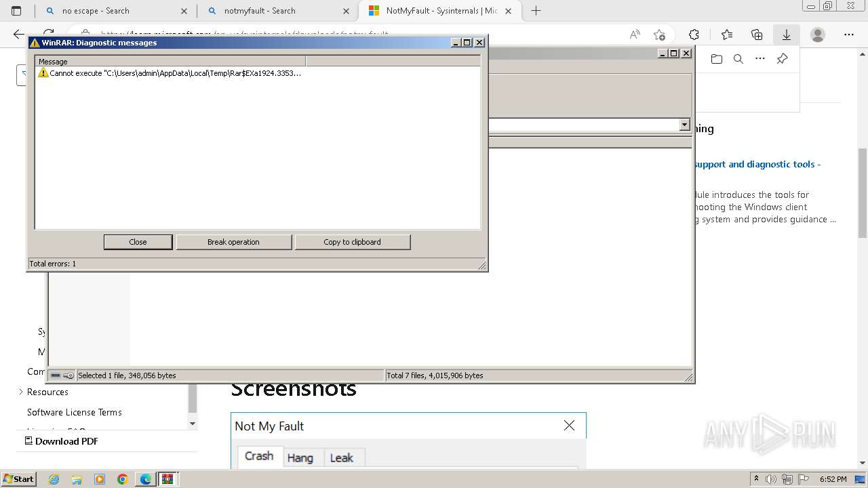Click the Screenshots heading
Image resolution: width=868 pixels, height=488 pixels.
pyautogui.click(x=294, y=390)
